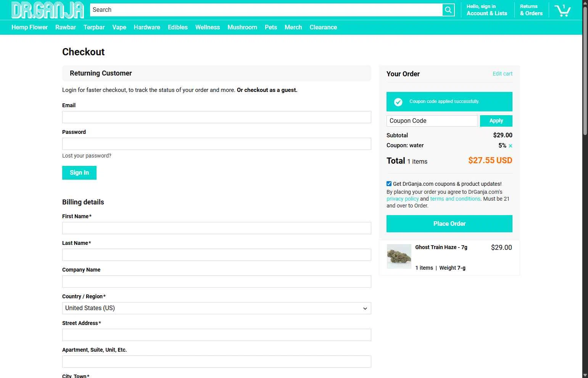The height and width of the screenshot is (378, 588).
Task: Click Lost your password? link
Action: click(87, 156)
